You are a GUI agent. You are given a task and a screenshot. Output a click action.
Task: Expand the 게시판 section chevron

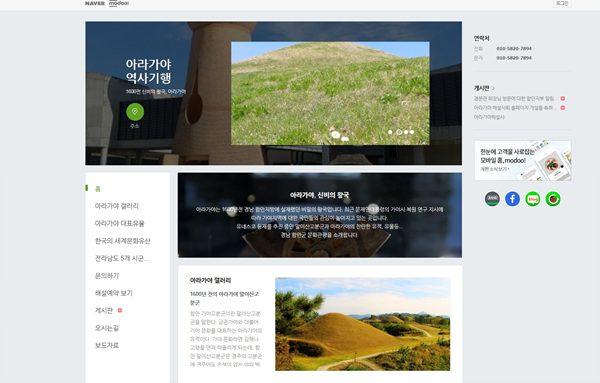coord(493,88)
